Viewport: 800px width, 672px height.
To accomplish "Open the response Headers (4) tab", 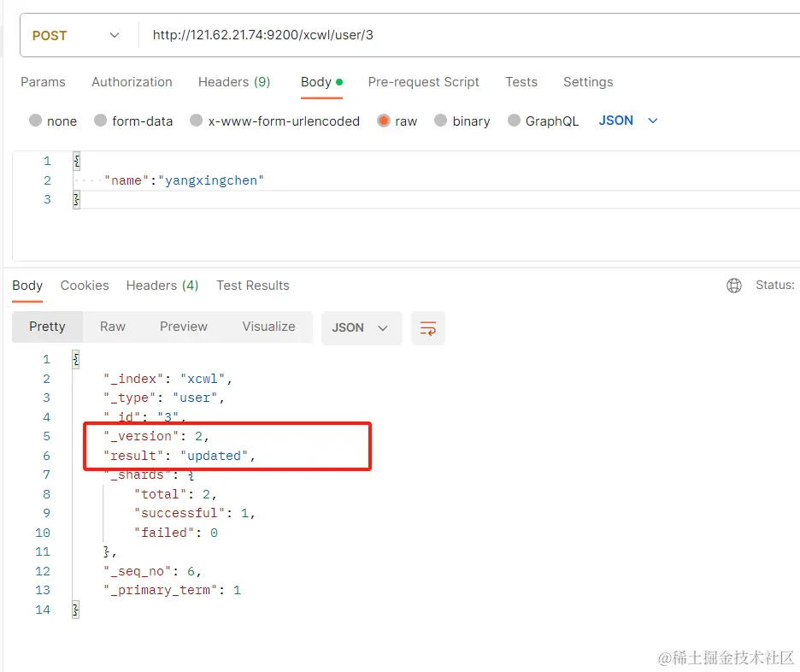I will click(162, 286).
